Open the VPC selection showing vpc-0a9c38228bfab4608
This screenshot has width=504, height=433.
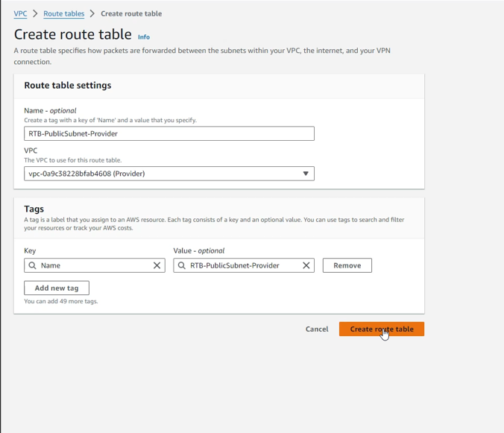[168, 174]
